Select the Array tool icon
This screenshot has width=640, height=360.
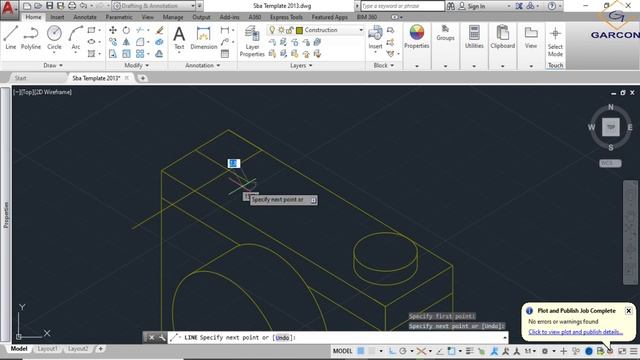[140, 54]
